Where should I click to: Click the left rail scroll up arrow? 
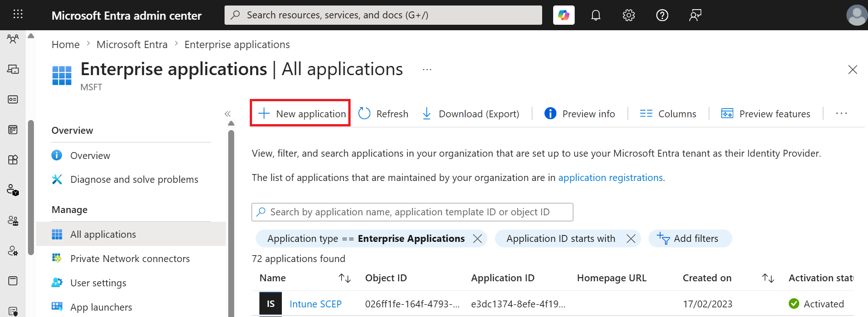pos(31,36)
